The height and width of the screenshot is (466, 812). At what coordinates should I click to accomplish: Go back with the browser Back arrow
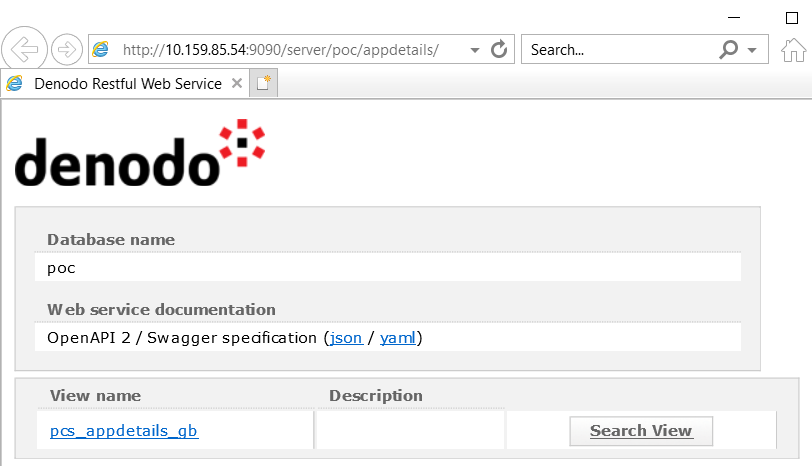24,50
